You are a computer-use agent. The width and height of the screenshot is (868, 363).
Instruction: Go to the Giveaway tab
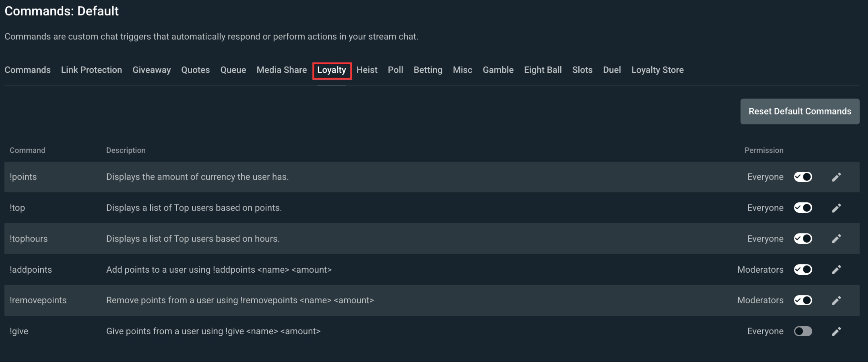pos(152,70)
